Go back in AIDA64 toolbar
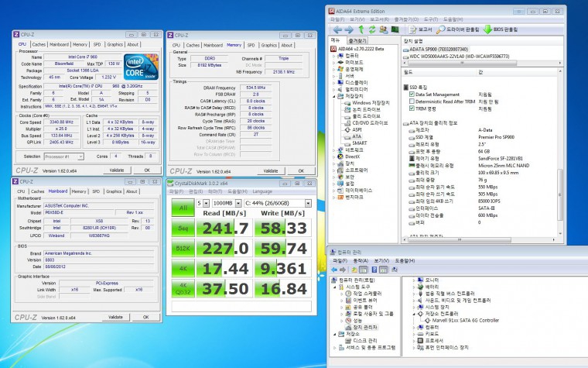Viewport: 588px width, 368px height. pos(337,29)
